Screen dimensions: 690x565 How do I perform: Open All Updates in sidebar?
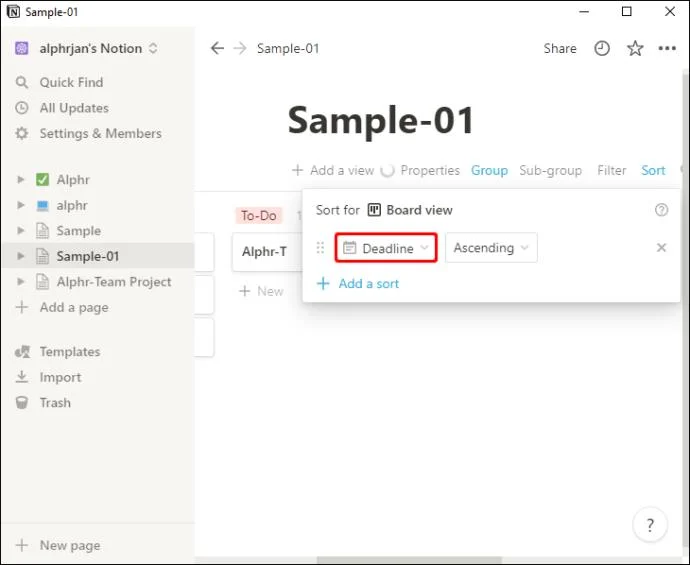(x=62, y=108)
